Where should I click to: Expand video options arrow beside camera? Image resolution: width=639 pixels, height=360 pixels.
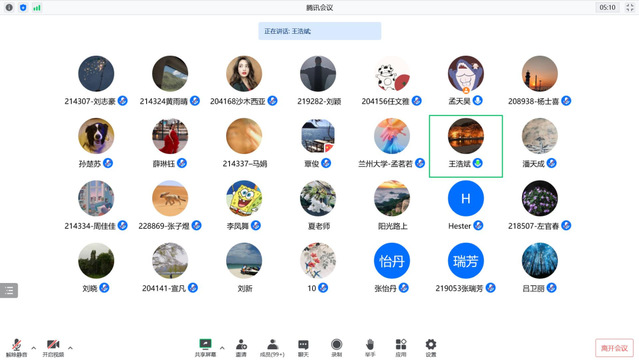point(71,348)
